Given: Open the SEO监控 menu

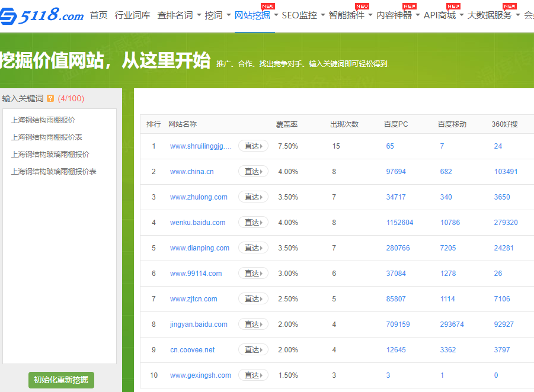Looking at the screenshot, I should [299, 15].
